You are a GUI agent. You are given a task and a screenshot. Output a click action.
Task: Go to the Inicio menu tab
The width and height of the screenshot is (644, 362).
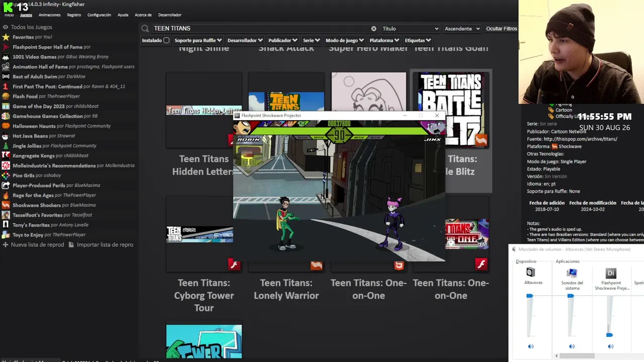[9, 15]
